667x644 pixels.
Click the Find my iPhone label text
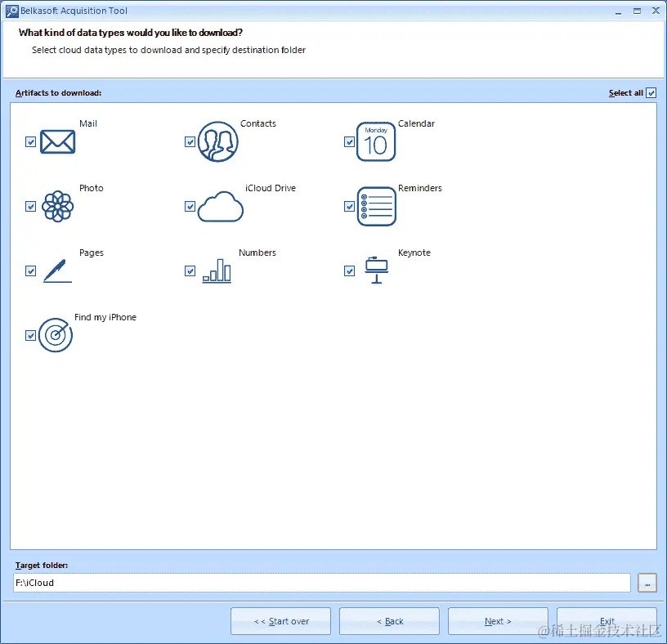(105, 317)
